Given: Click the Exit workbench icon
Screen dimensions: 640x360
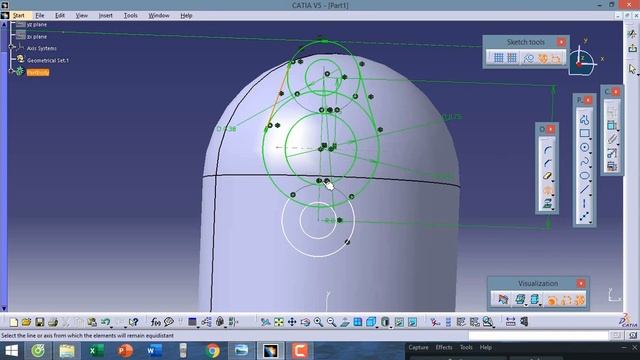Looking at the screenshot, I should (632, 48).
